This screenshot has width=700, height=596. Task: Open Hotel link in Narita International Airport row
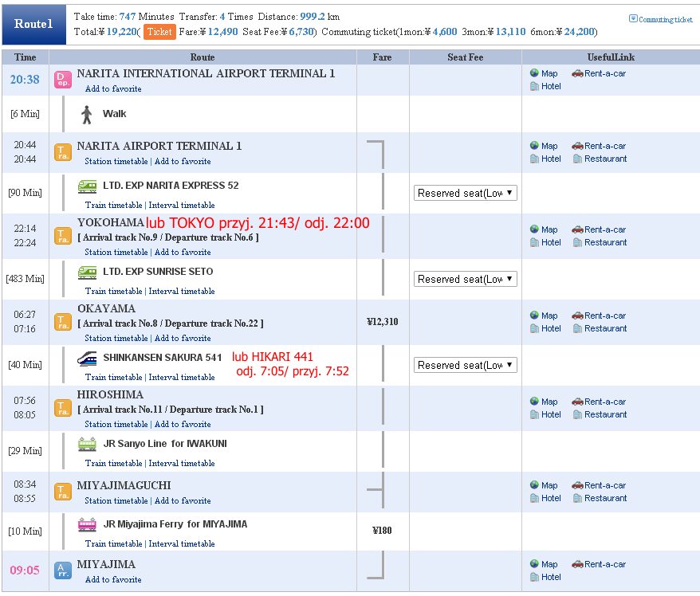(551, 87)
